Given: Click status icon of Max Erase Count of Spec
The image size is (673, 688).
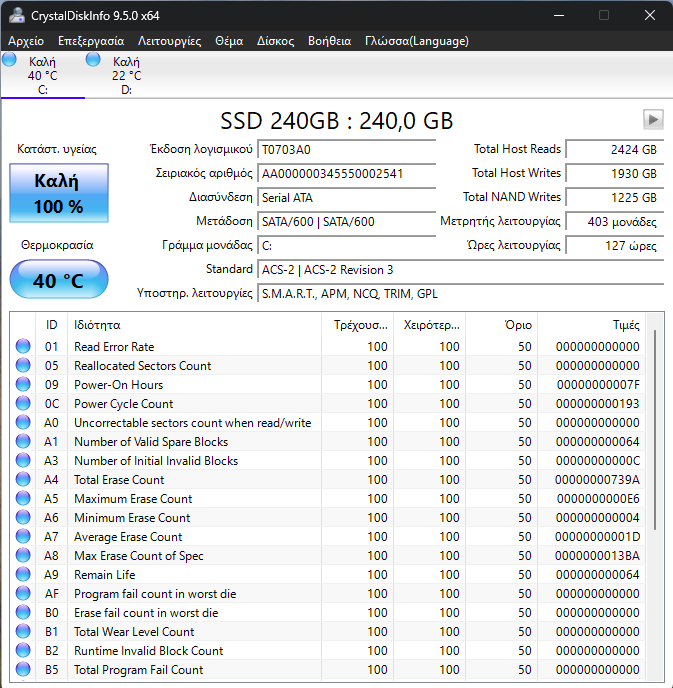Looking at the screenshot, I should [x=23, y=555].
